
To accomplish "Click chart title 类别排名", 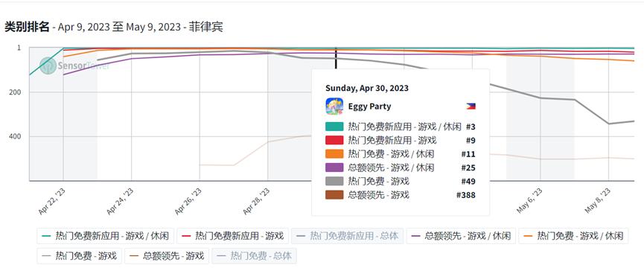I will pyautogui.click(x=27, y=27).
